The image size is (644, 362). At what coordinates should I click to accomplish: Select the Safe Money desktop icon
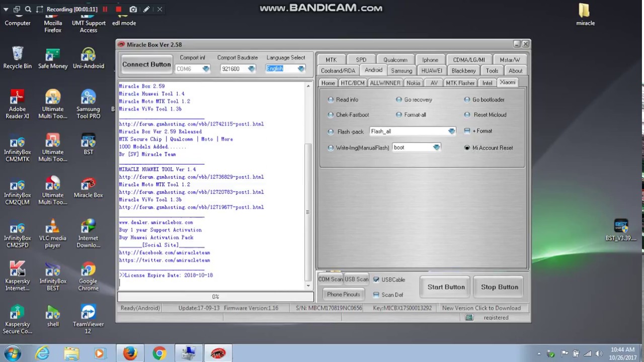pyautogui.click(x=53, y=57)
